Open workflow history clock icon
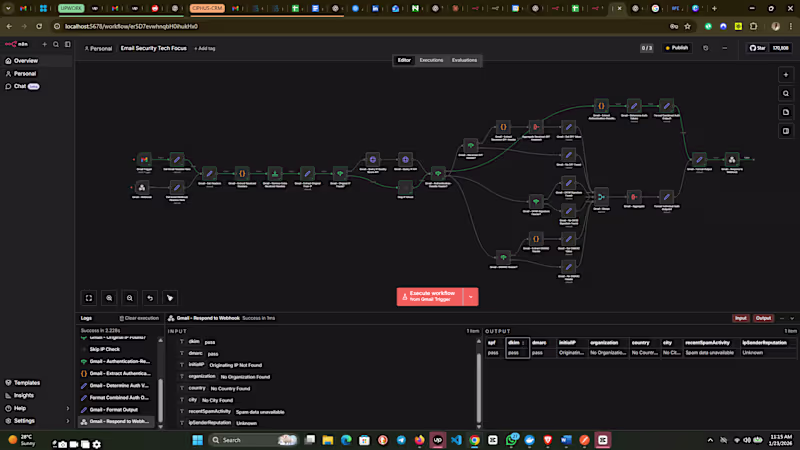Viewport: 800px width, 450px height. point(706,48)
